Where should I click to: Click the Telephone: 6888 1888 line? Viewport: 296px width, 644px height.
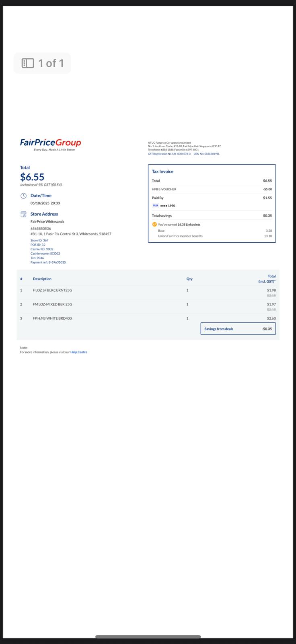[173, 150]
